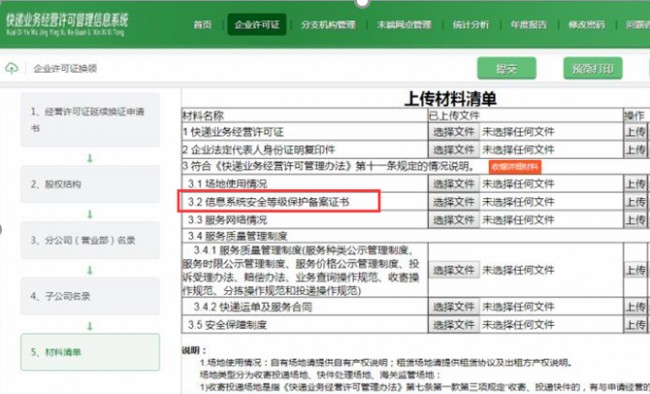650x394 pixels.
Task: Click 修改密码 in the top navigation
Action: [x=587, y=25]
